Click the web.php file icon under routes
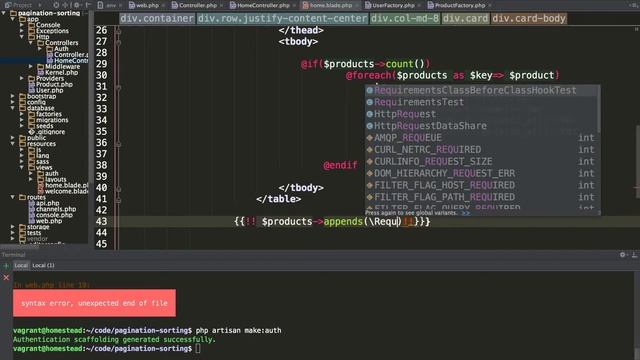Screen dimensions: 640x360 [31, 221]
